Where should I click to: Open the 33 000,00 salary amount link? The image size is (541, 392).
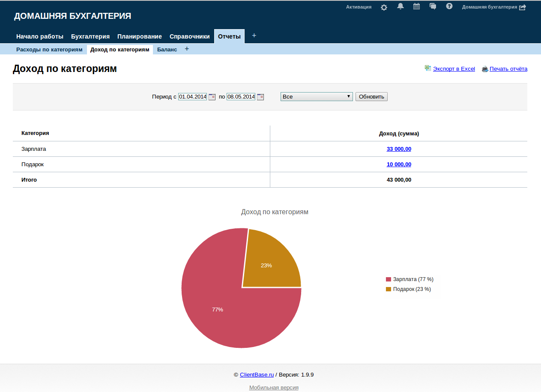399,149
